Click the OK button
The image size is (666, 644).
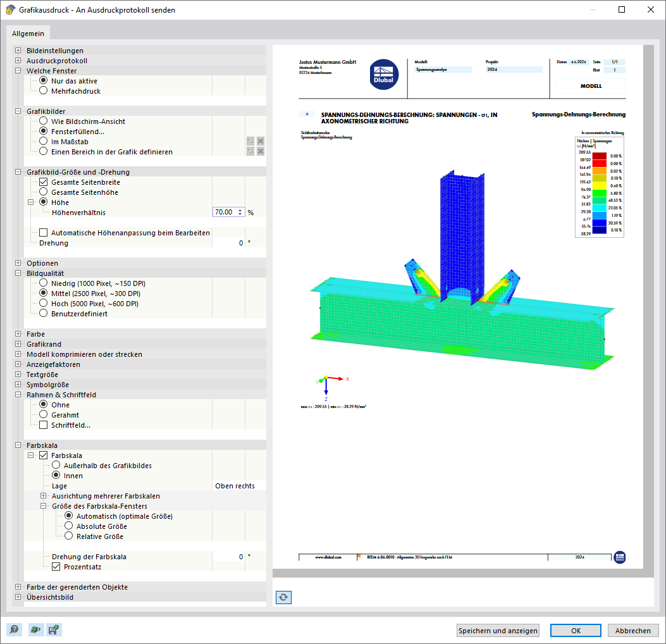576,631
